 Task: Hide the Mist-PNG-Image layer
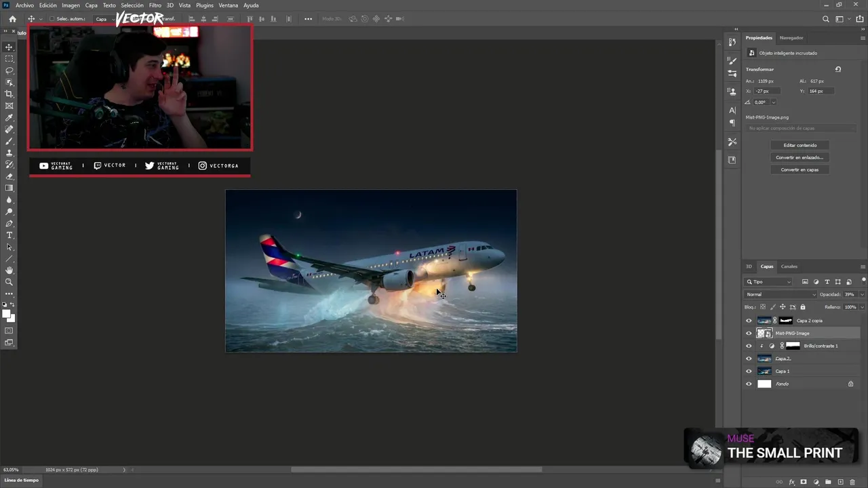[x=749, y=333]
